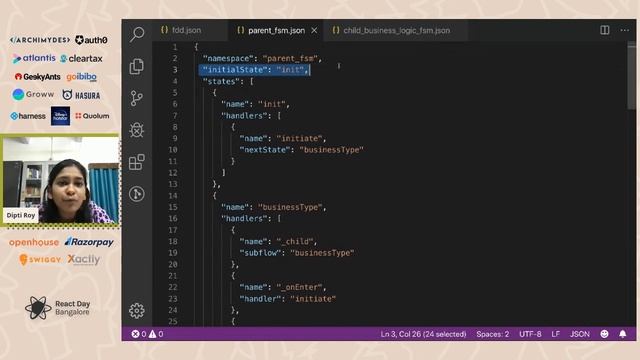Click the Dipti Roy speaker video thumbnail
This screenshot has width=640, height=360.
pyautogui.click(x=61, y=180)
